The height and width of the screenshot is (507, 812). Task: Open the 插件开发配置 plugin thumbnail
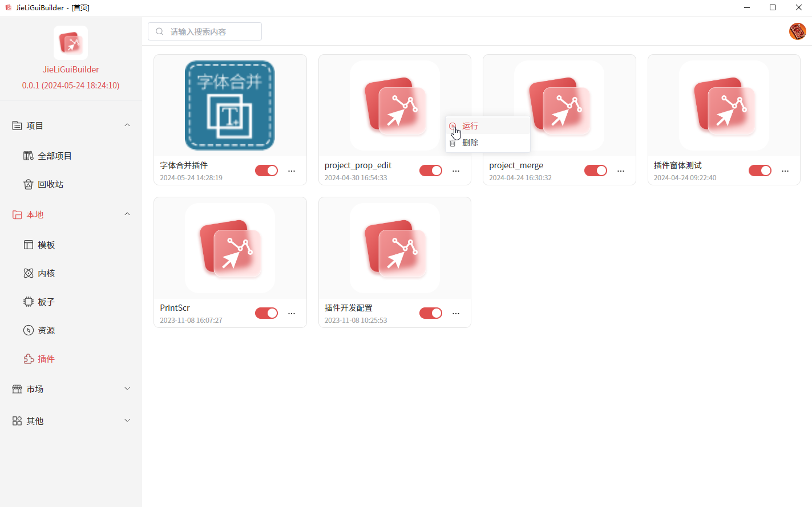click(395, 248)
